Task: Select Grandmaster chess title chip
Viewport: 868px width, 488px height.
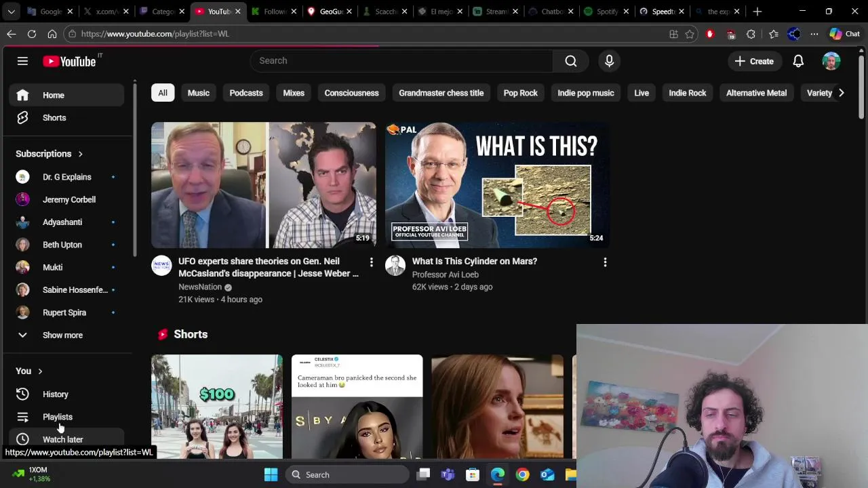Action: click(441, 93)
